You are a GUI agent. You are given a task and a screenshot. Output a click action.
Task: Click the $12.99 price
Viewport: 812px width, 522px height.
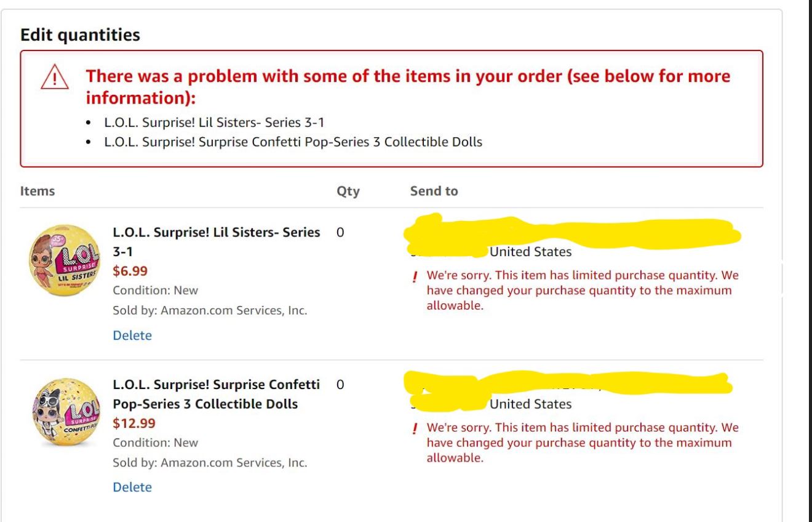pos(133,424)
